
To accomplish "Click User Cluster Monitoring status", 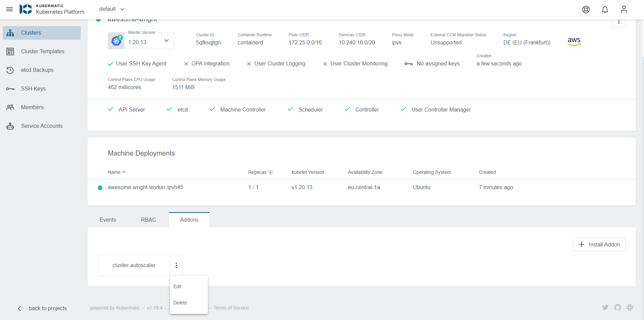I will [x=355, y=64].
